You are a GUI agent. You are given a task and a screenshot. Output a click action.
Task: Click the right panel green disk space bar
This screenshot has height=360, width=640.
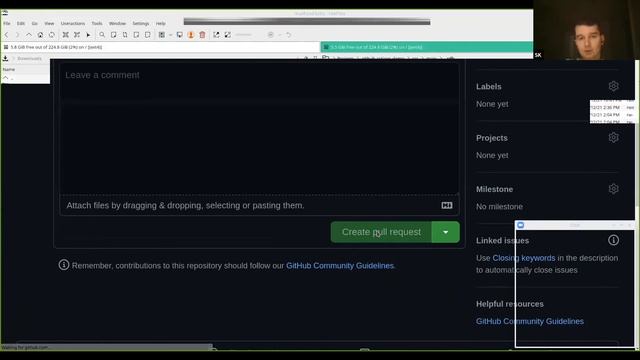click(x=427, y=47)
